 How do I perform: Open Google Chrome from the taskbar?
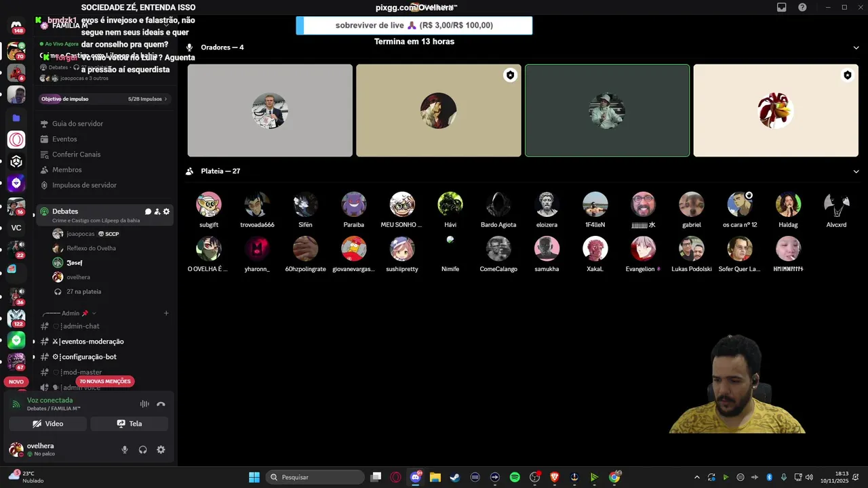[614, 477]
